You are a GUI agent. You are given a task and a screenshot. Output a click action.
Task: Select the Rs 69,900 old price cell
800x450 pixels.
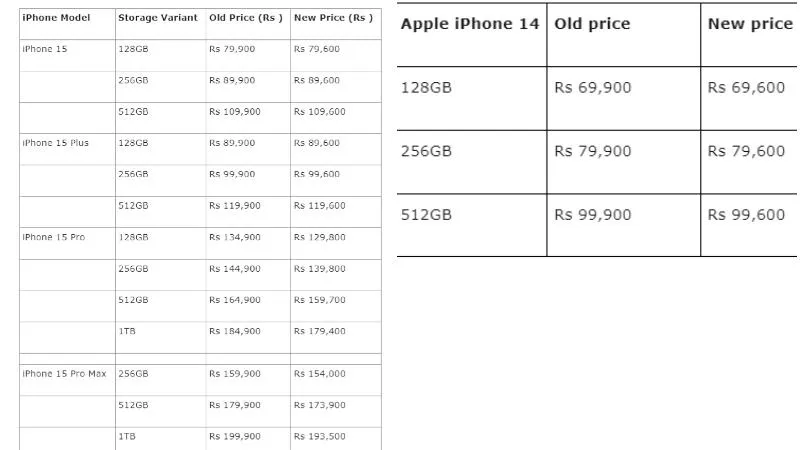[593, 88]
